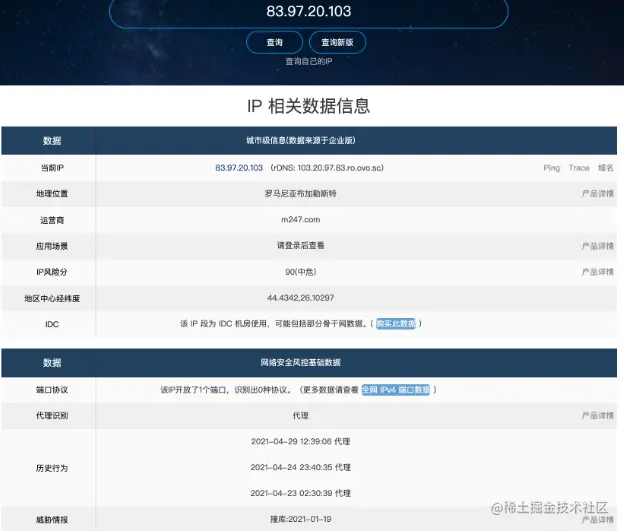
Task: Click the 网络安全风控基础数据 table header
Action: click(x=300, y=362)
